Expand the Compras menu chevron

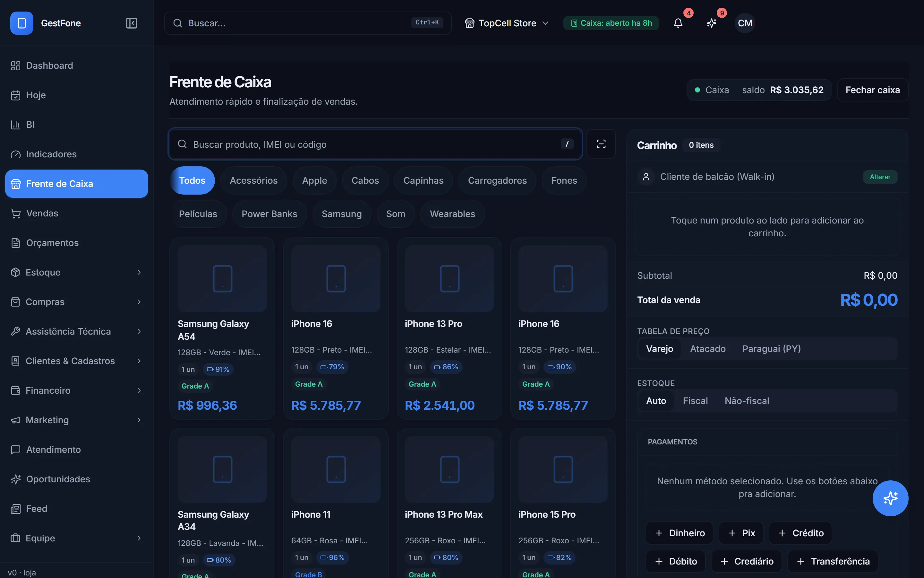tap(139, 302)
